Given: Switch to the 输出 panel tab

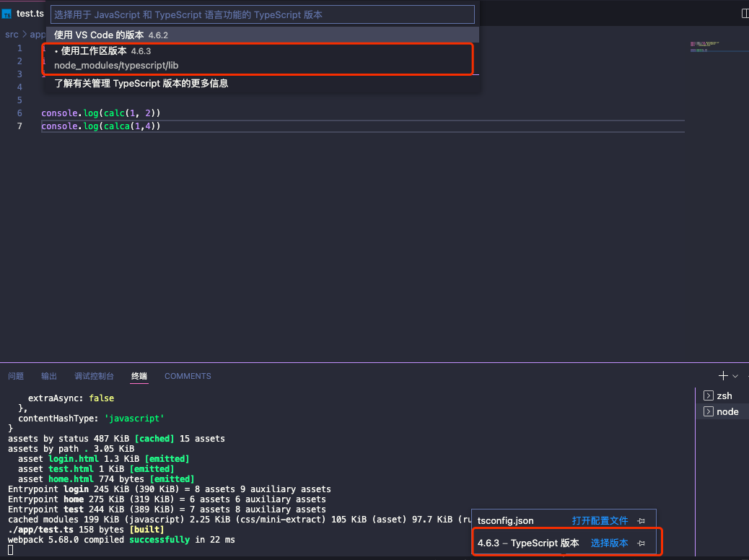Looking at the screenshot, I should (x=49, y=376).
